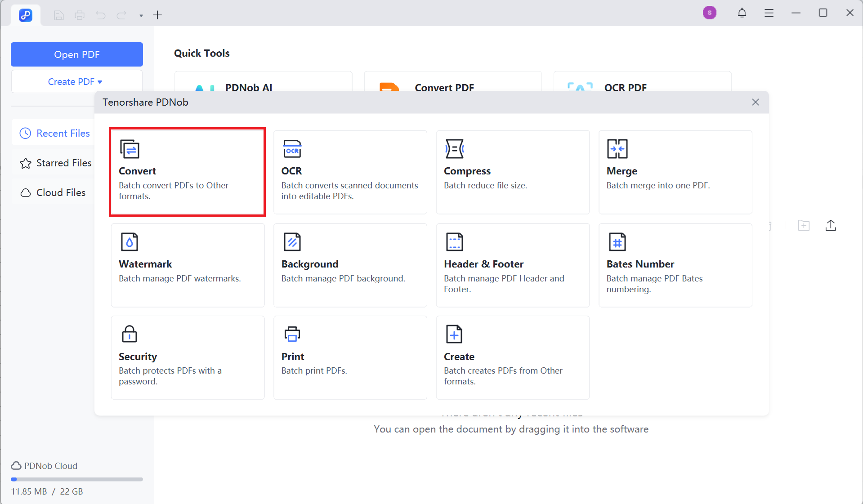Open the batch Watermark tool
Image resolution: width=863 pixels, height=504 pixels.
[188, 265]
